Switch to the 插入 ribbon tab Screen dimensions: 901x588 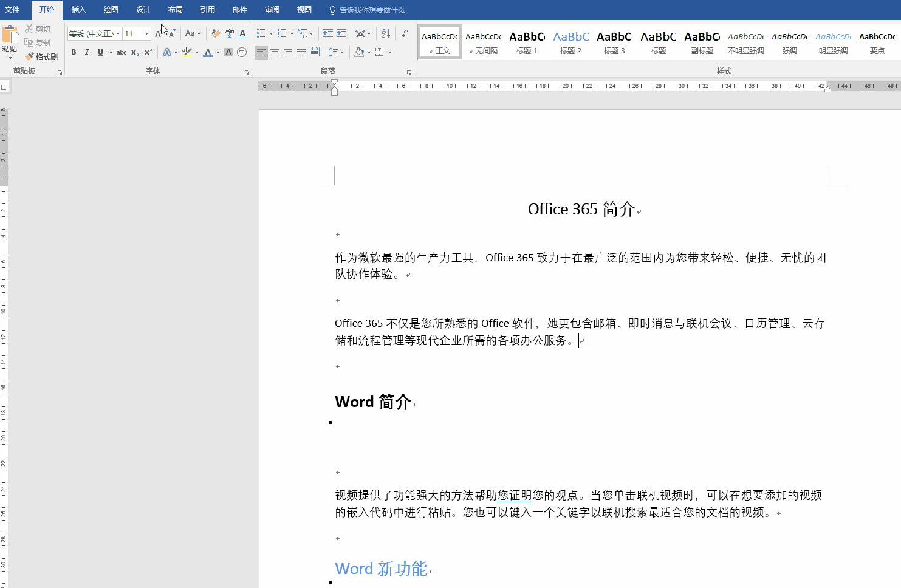78,10
